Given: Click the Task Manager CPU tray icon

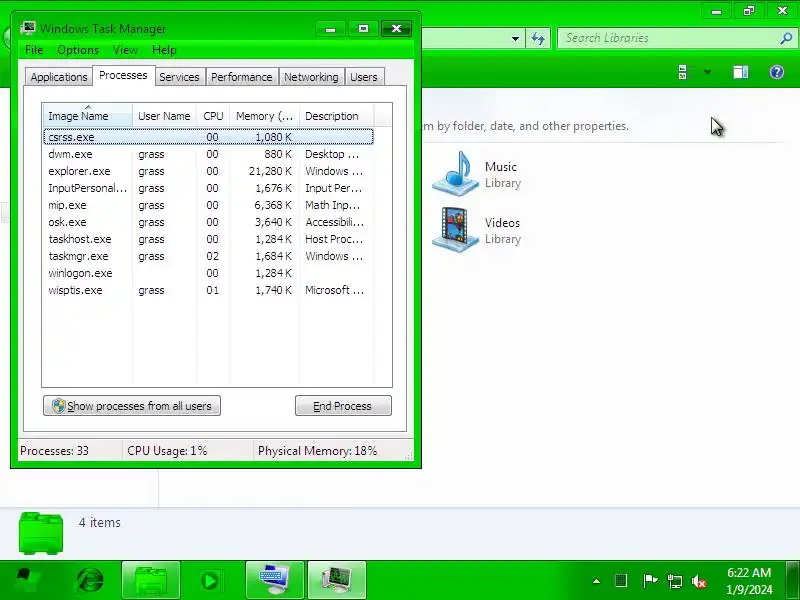Looking at the screenshot, I should pyautogui.click(x=621, y=581).
